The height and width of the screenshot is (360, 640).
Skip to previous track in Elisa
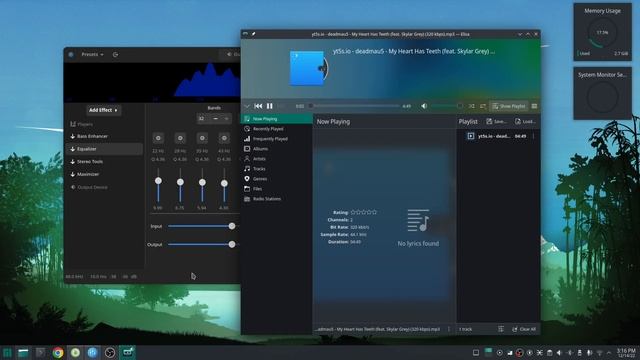tap(258, 106)
